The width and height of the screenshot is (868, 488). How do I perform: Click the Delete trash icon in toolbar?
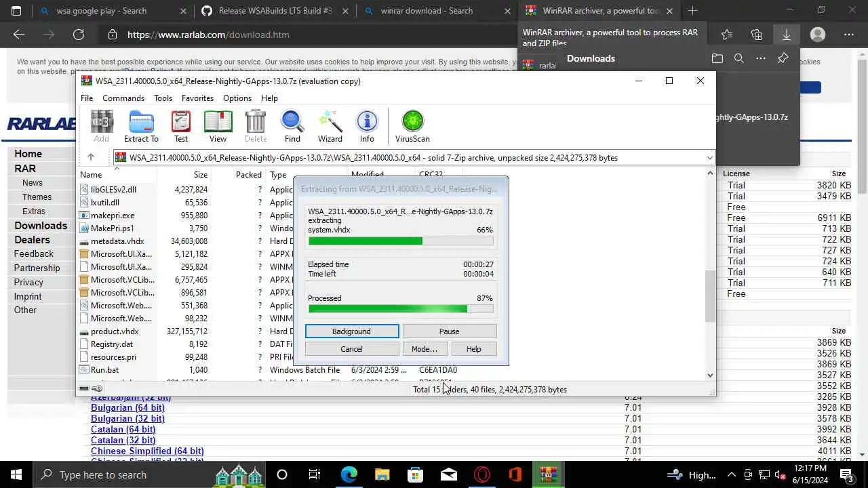click(x=256, y=127)
